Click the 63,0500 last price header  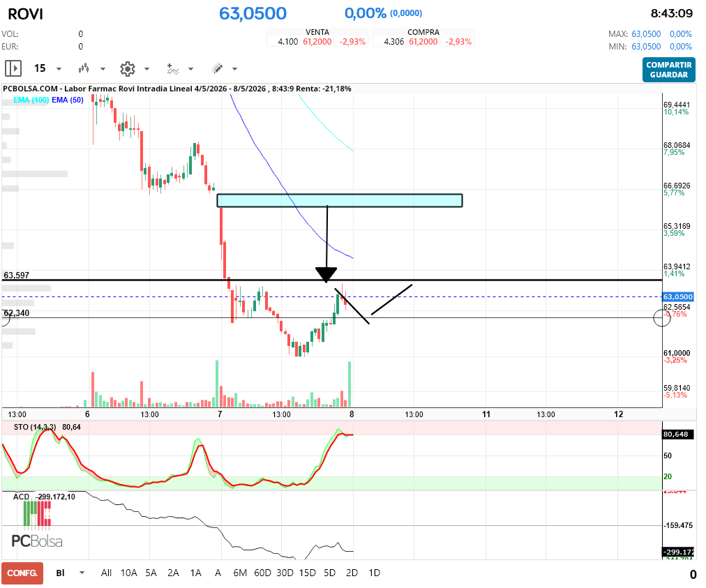(x=253, y=13)
